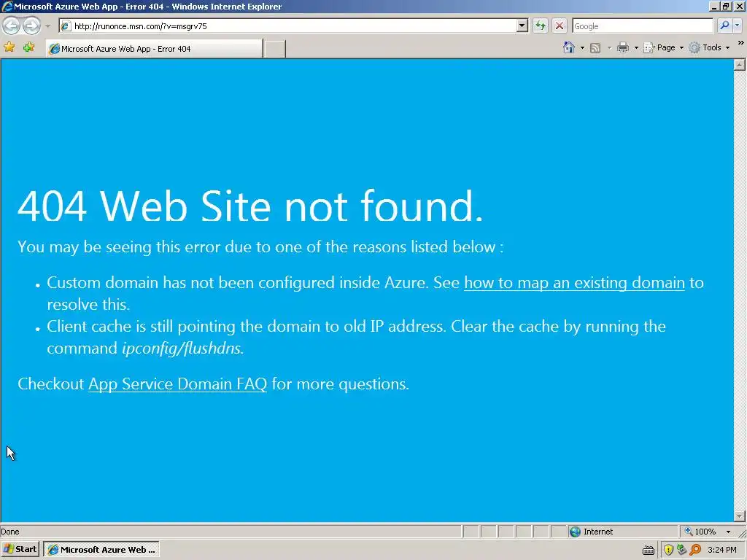The height and width of the screenshot is (560, 747).
Task: Open the recent pages dropdown arrow
Action: tap(47, 26)
